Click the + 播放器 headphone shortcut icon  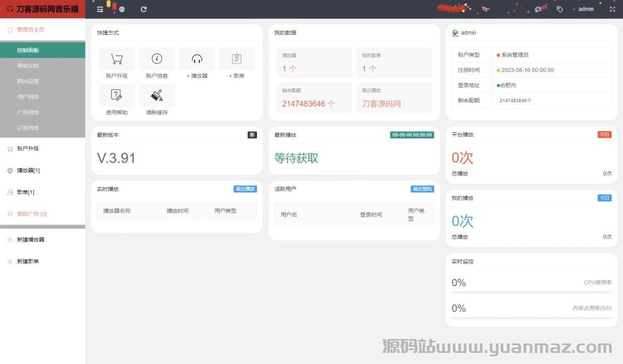(x=197, y=59)
